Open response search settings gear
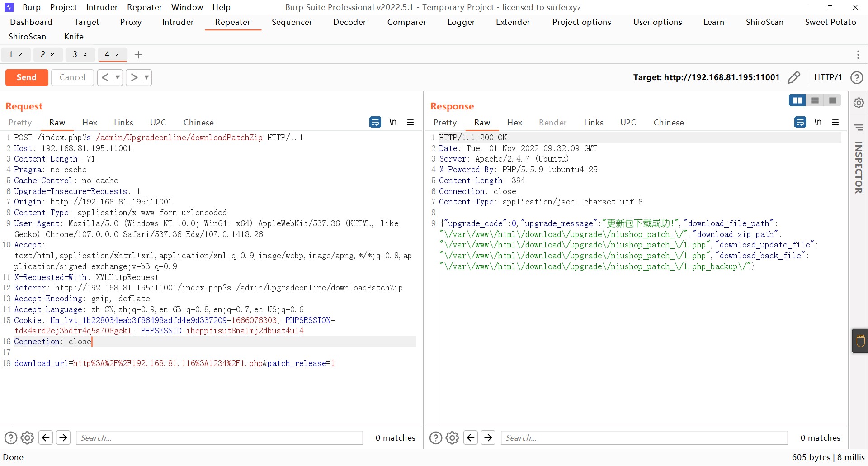Screen dimensions: 868x466 tap(453, 438)
